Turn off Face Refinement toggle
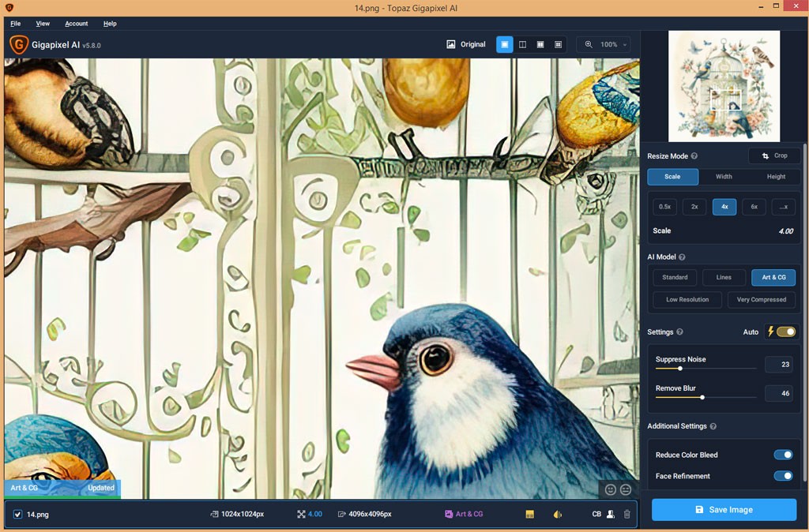Screen dimensions: 809x532 [783, 476]
